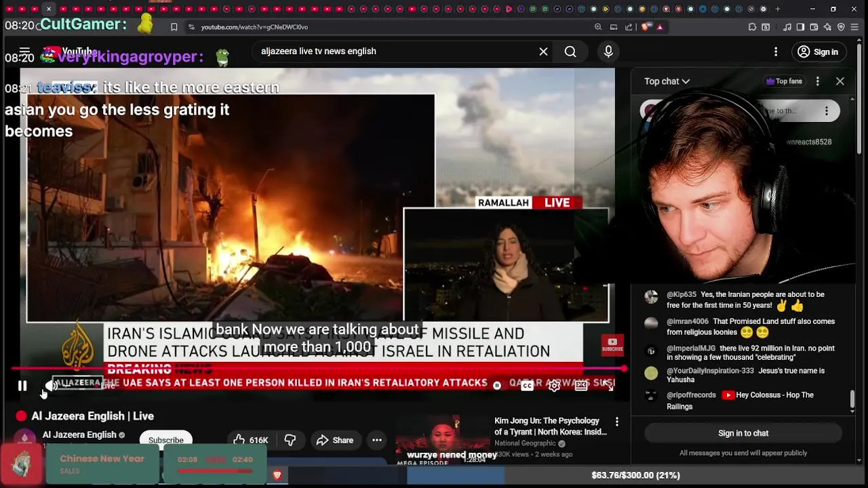Viewport: 868px width, 488px height.
Task: Open Kim Jong Un suggested video thumbnail
Action: tap(442, 441)
